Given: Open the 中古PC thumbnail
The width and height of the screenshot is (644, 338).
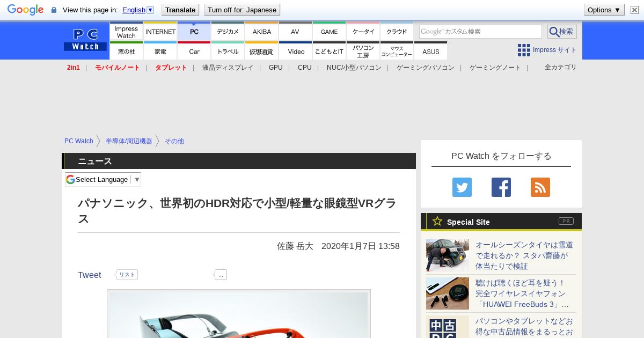Looking at the screenshot, I should (x=448, y=327).
